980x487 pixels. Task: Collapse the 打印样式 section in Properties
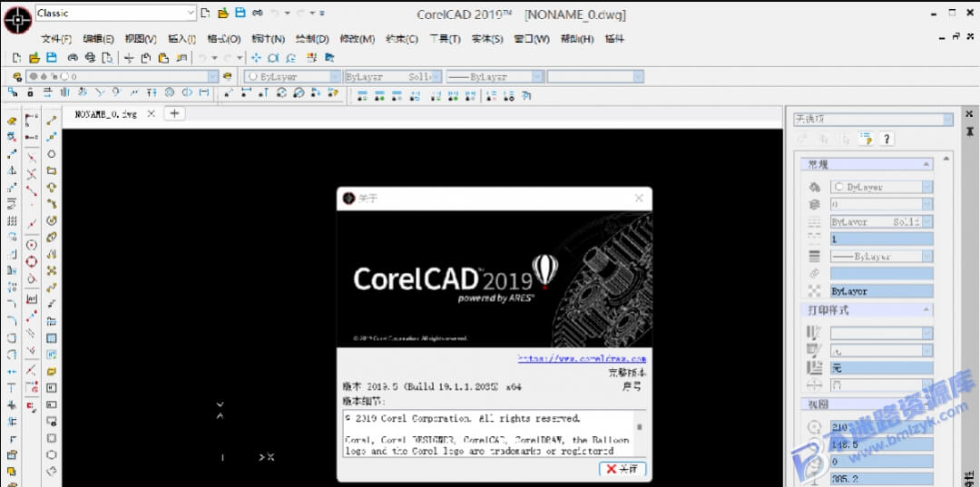click(925, 310)
